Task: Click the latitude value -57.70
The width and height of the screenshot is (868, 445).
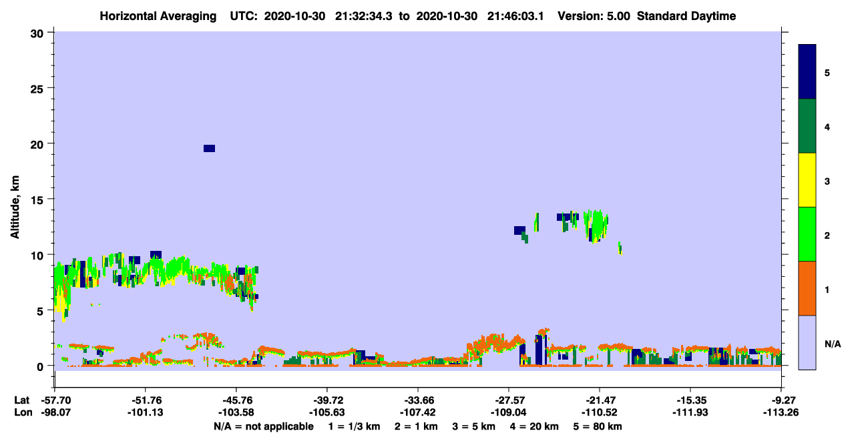Action: tap(55, 400)
